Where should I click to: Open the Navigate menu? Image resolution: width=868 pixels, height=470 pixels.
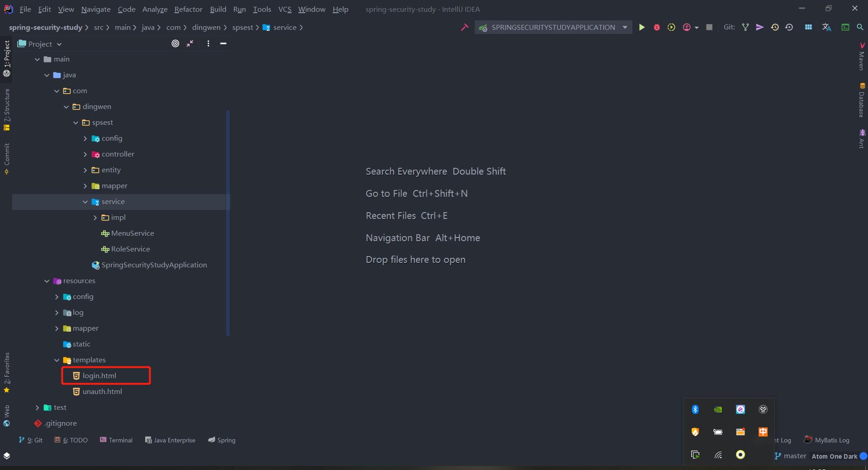96,9
